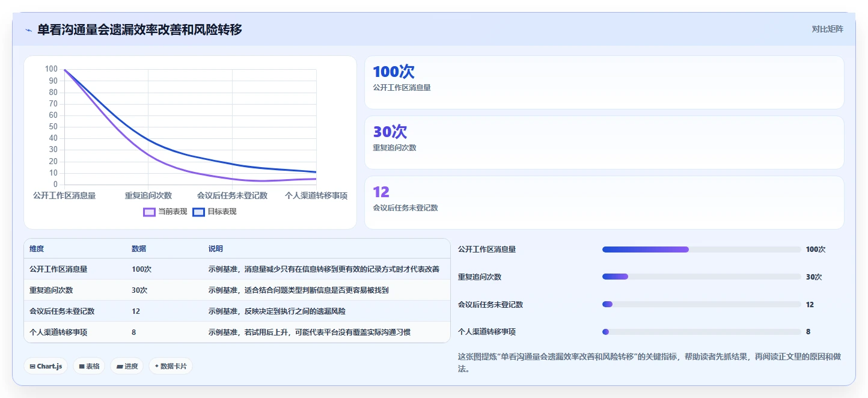Click the 数据卡片 chip

click(x=171, y=366)
